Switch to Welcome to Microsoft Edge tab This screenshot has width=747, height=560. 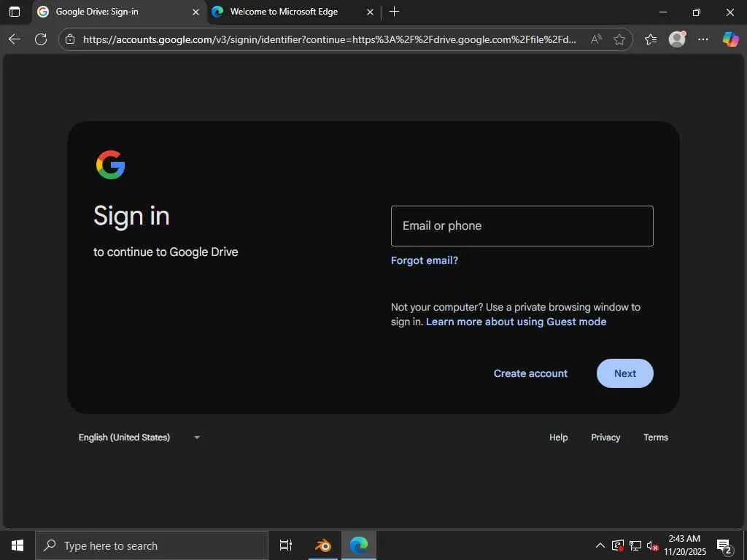(x=294, y=12)
